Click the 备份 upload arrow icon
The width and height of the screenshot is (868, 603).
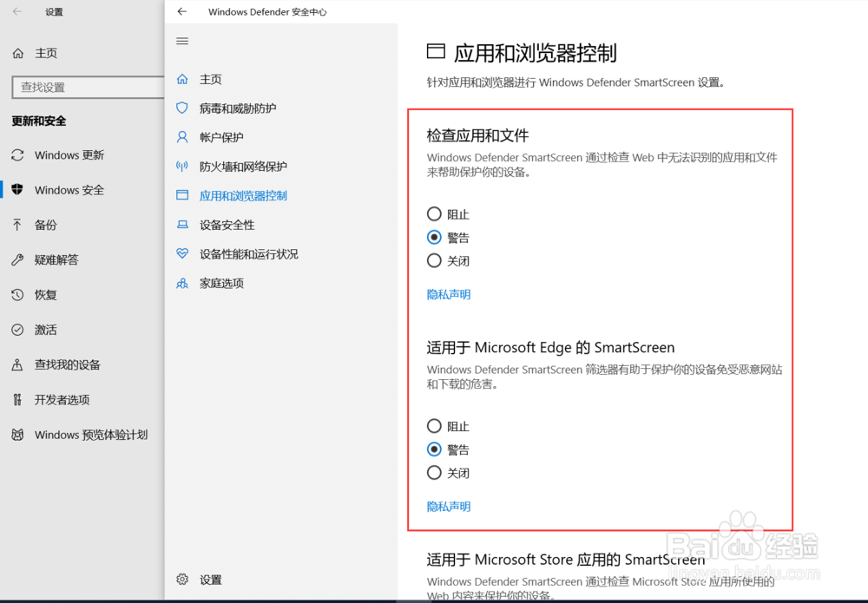[x=17, y=225]
